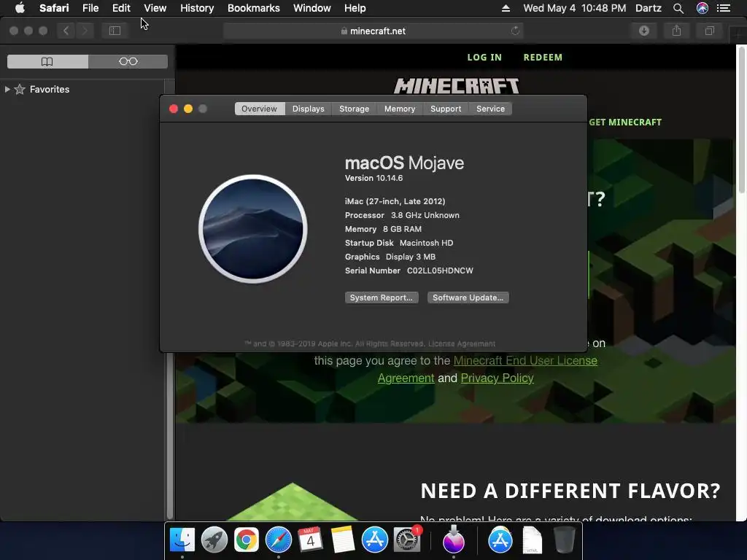
Task: Click Version 10.14.6 text
Action: pos(374,178)
